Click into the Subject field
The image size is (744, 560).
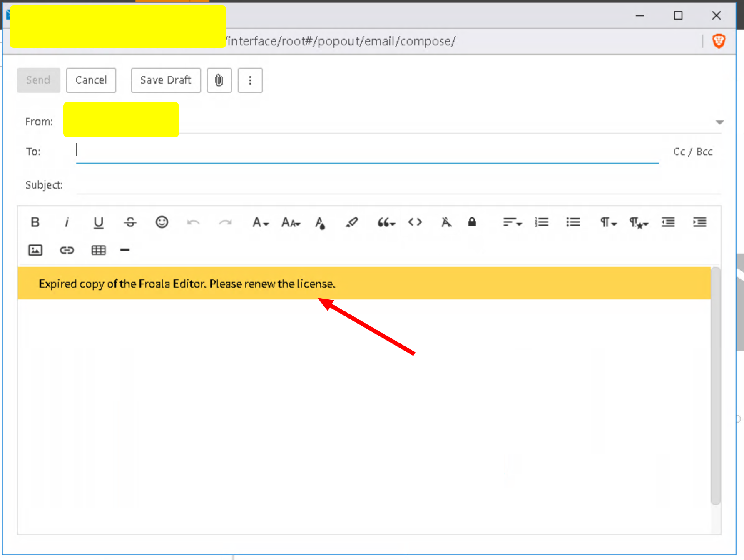click(398, 184)
